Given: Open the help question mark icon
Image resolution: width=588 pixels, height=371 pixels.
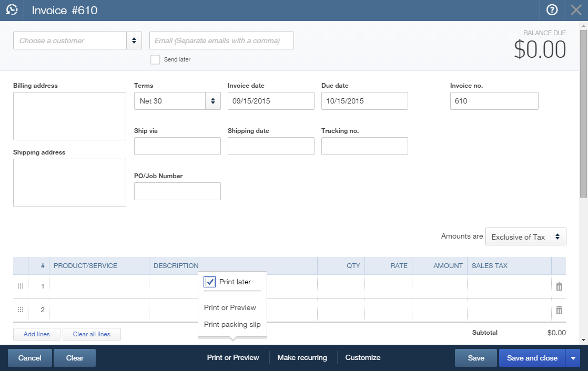Looking at the screenshot, I should tap(552, 10).
